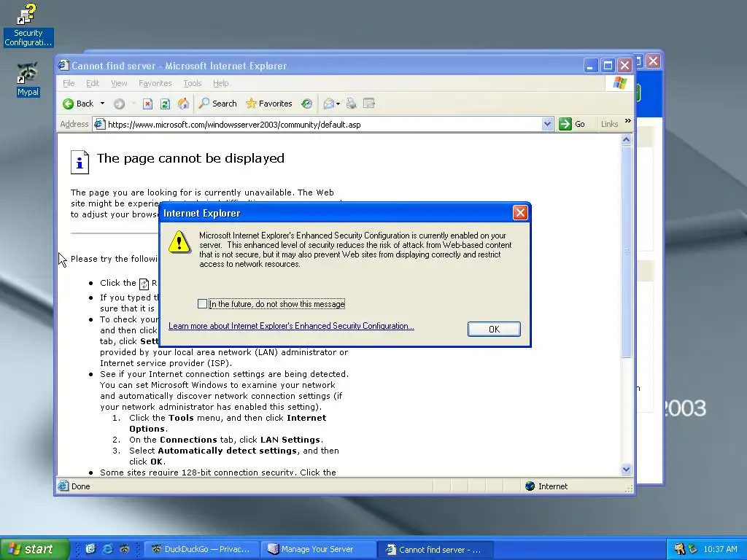747x560 pixels.
Task: Open the File menu
Action: [x=69, y=83]
